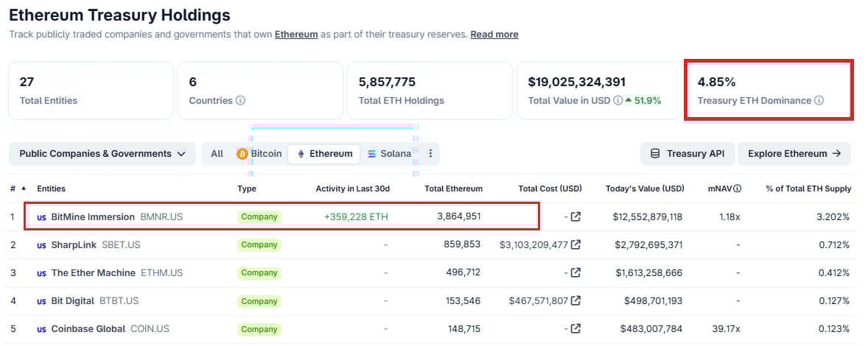
Task: Open Coinbase Global cost external link icon
Action: click(x=575, y=329)
